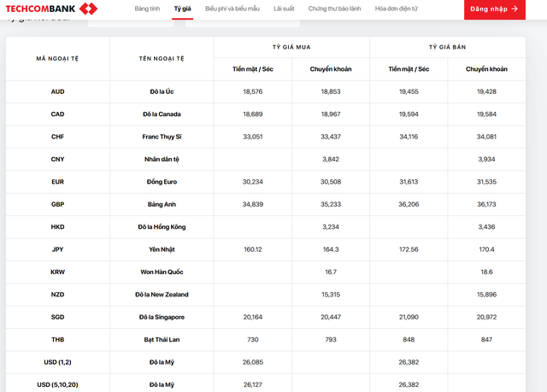Select the AUD currency code cell

coord(57,91)
